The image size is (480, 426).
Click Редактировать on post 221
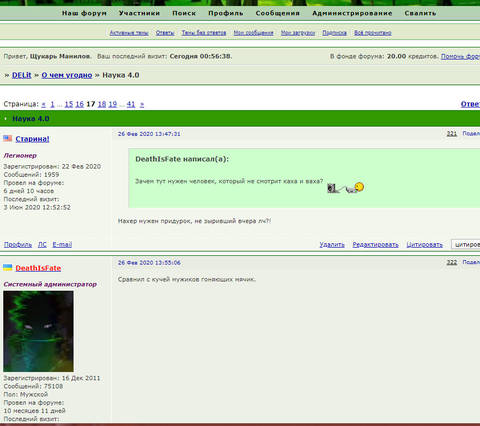point(375,245)
